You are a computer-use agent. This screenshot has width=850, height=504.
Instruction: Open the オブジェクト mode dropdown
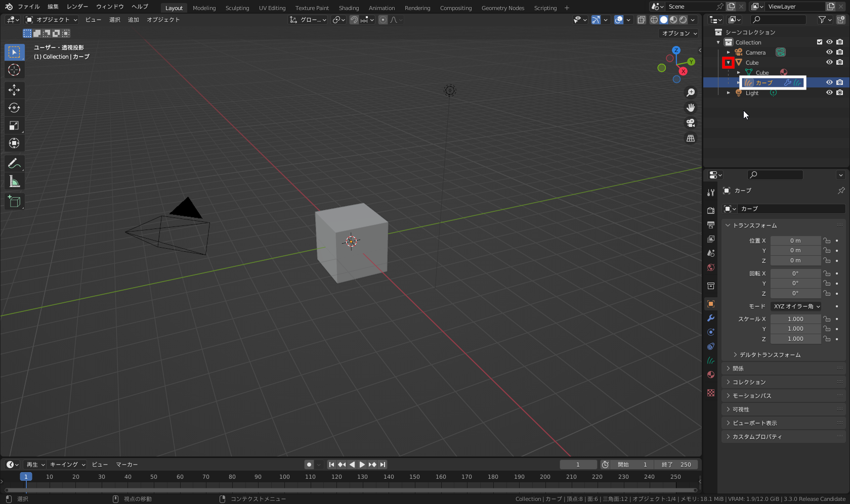pos(52,20)
